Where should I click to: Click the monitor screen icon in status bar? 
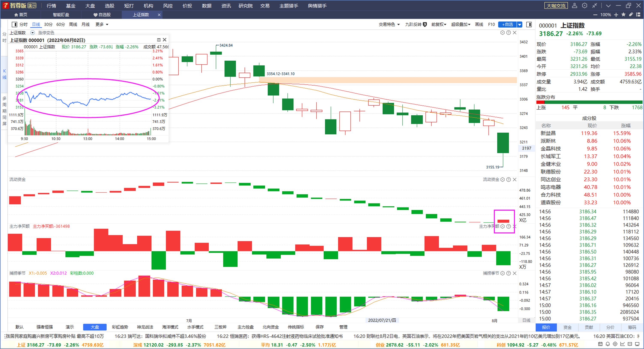click(637, 344)
